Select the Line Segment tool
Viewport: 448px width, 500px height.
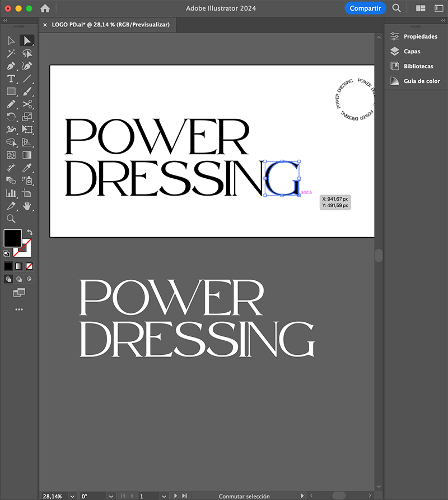click(x=27, y=79)
